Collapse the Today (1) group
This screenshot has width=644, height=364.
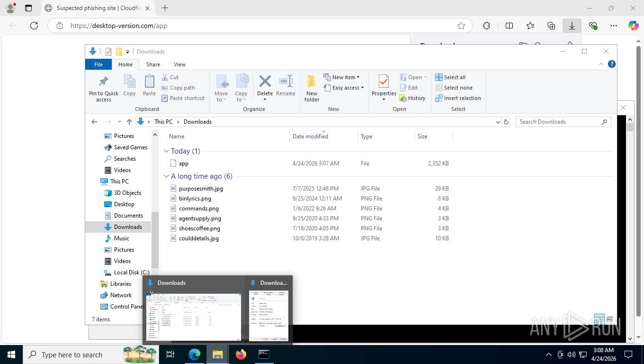(x=166, y=151)
